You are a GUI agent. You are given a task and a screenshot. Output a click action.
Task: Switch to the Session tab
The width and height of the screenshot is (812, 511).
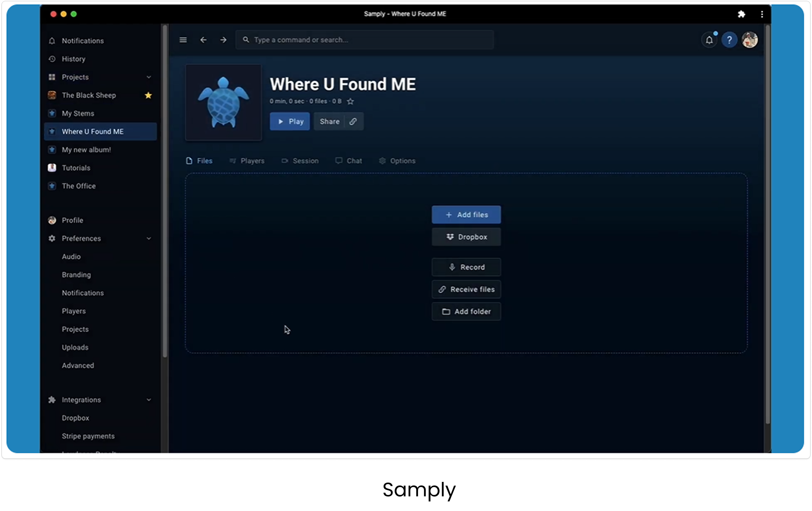[300, 161]
